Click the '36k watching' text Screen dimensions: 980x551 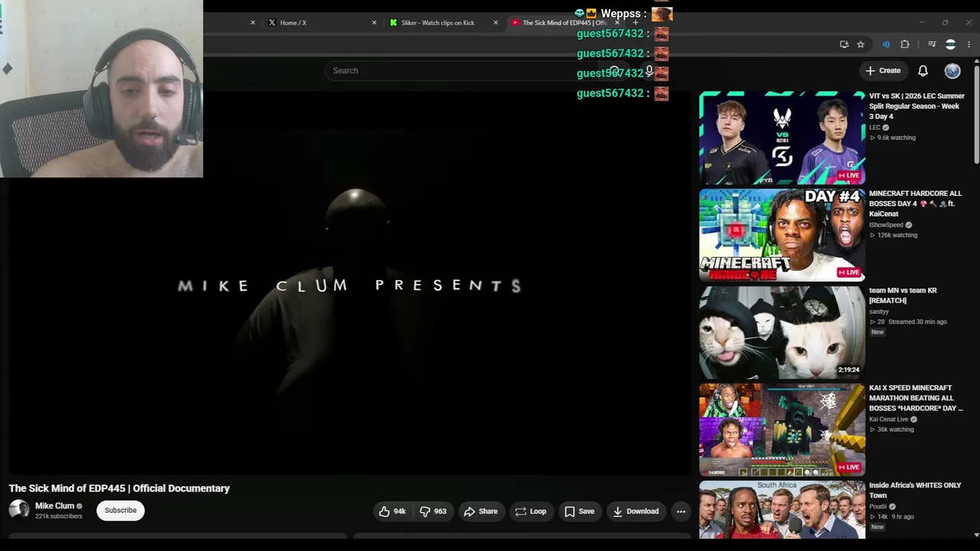coord(896,429)
